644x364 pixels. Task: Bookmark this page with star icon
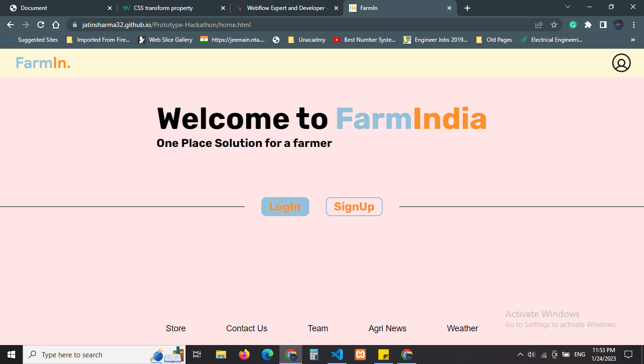pyautogui.click(x=554, y=25)
